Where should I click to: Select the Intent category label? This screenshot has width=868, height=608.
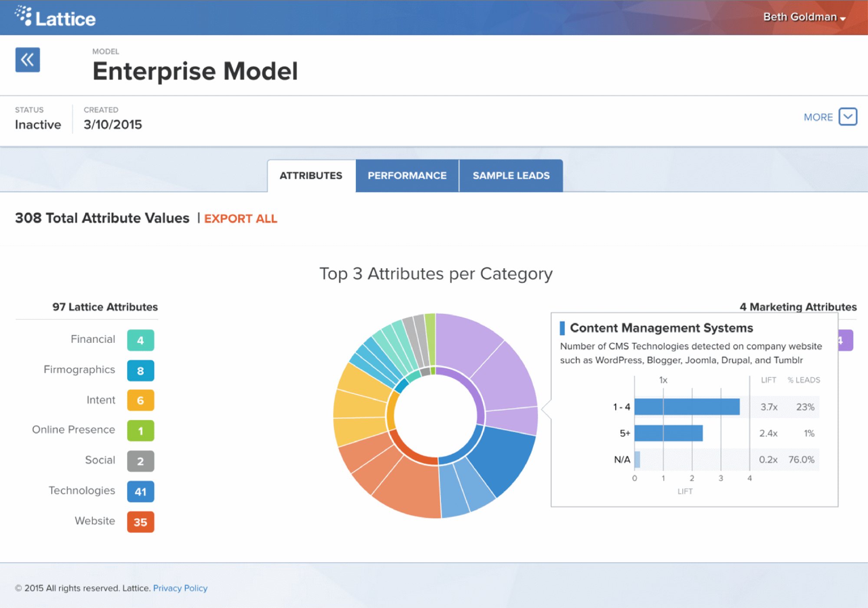point(101,400)
